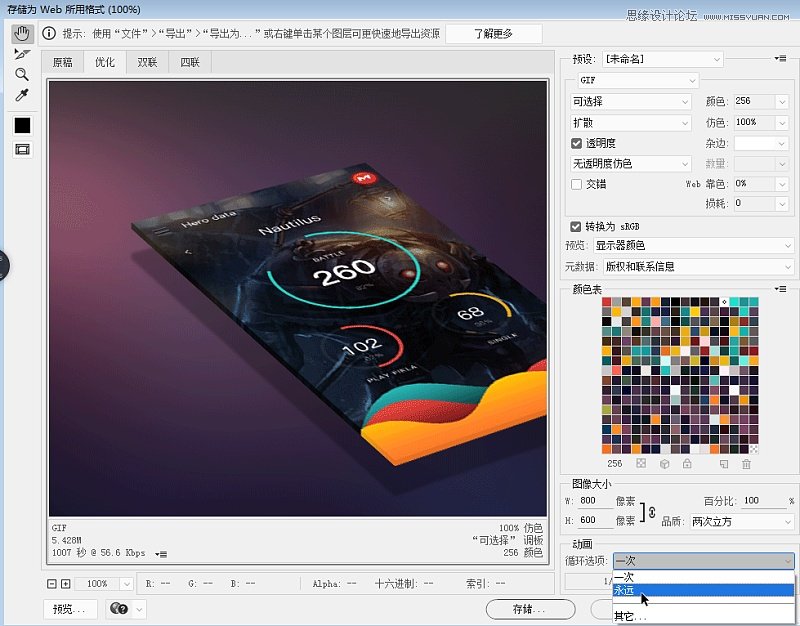Viewport: 800px width, 626px height.
Task: Click the zoom out minus icon
Action: (x=52, y=584)
